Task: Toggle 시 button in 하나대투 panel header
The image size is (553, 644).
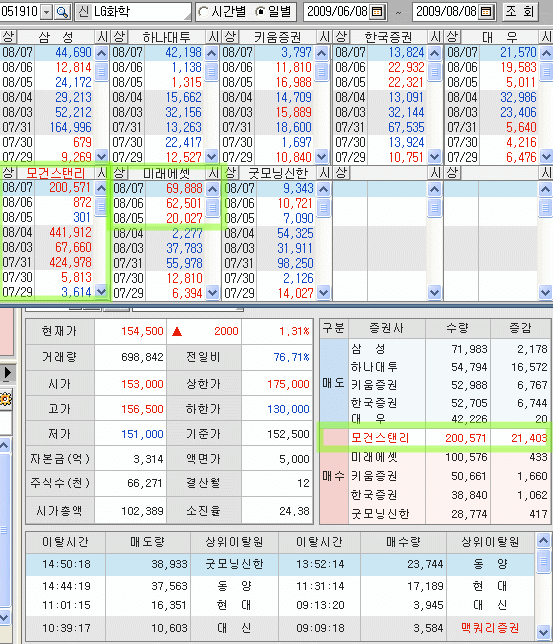Action: tap(213, 37)
